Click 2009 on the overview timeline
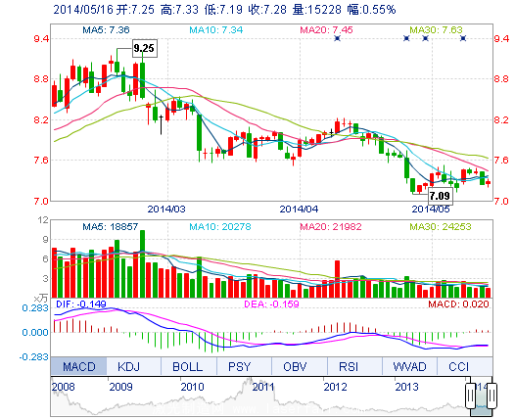Viewport: 515px width, 420px height. point(120,387)
